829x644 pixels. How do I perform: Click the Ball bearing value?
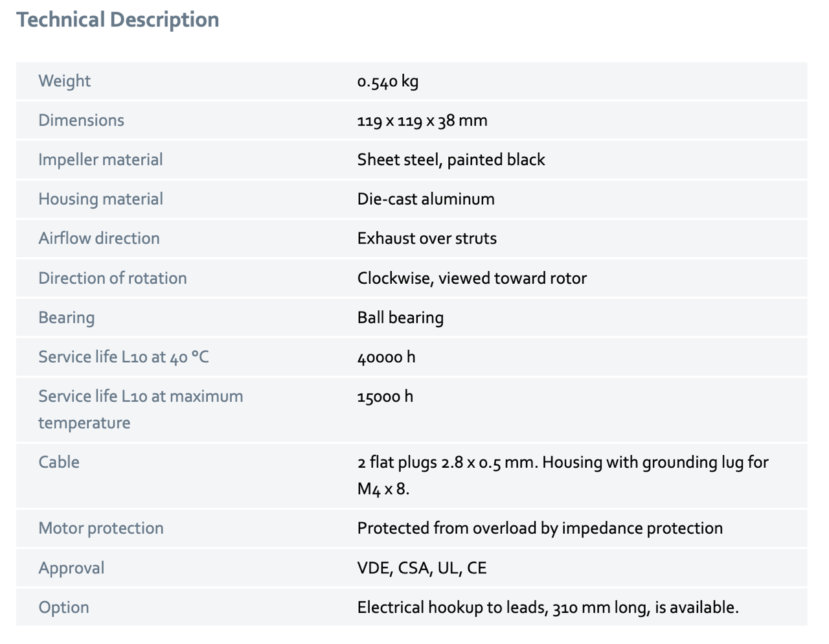click(400, 318)
